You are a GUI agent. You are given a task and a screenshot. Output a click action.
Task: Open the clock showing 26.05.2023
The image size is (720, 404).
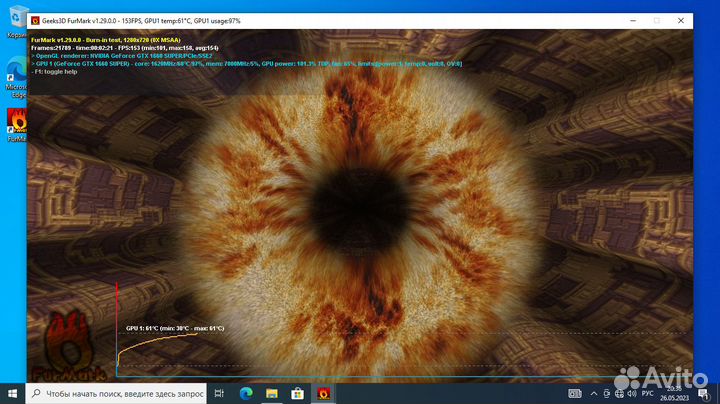[x=675, y=393]
